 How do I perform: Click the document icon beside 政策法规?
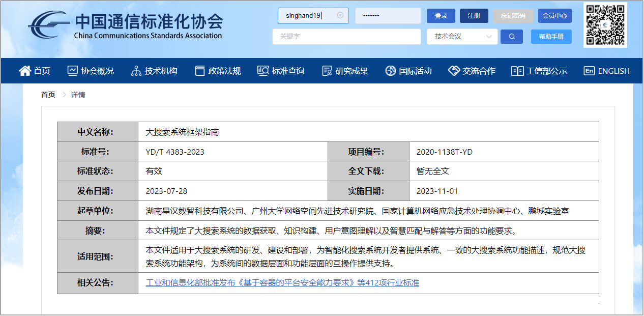click(200, 71)
